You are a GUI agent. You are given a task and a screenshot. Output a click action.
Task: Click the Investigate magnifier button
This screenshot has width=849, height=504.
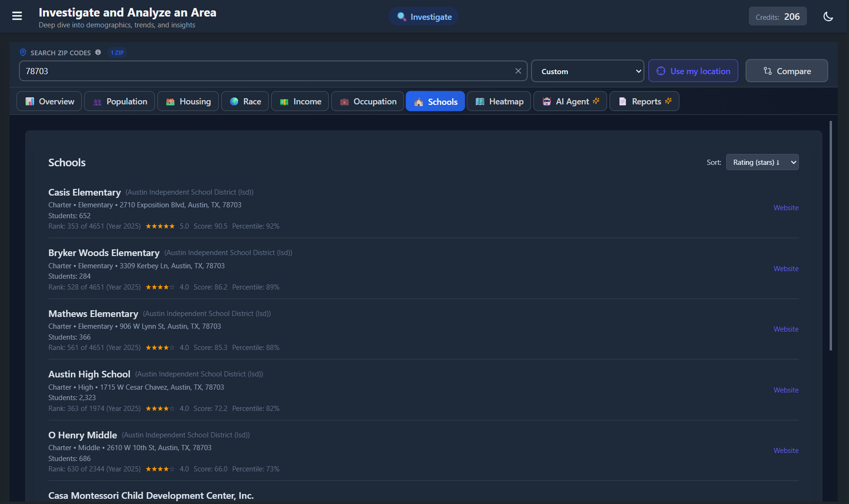tap(424, 17)
